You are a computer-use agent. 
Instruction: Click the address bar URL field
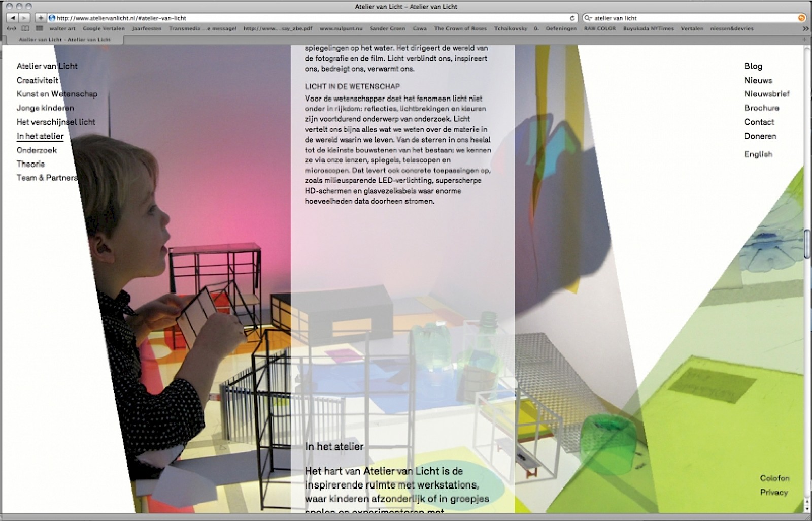click(312, 18)
